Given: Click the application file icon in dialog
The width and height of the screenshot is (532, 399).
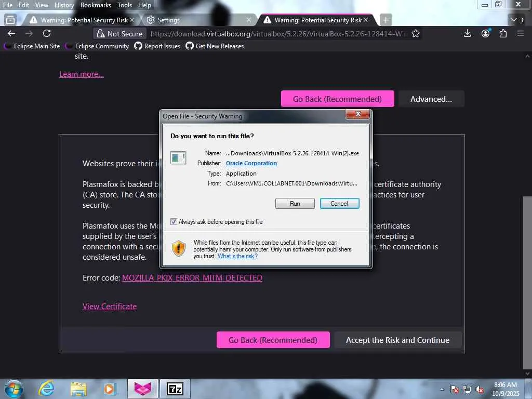Looking at the screenshot, I should point(178,158).
